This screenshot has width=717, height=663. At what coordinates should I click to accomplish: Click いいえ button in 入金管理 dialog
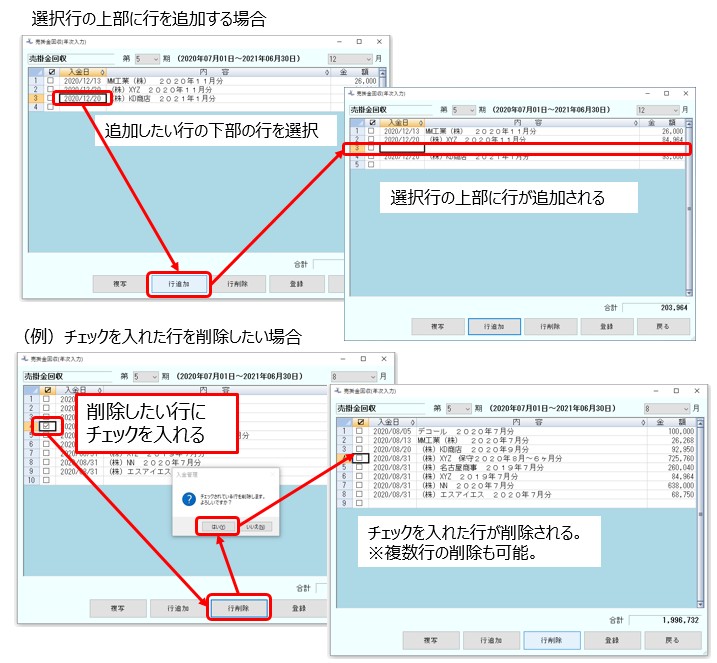(256, 527)
